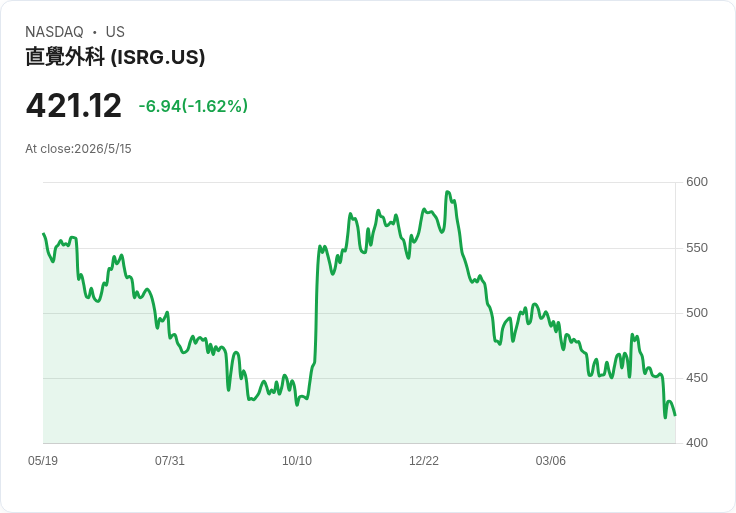
Task: Click the US market label
Action: pos(115,32)
